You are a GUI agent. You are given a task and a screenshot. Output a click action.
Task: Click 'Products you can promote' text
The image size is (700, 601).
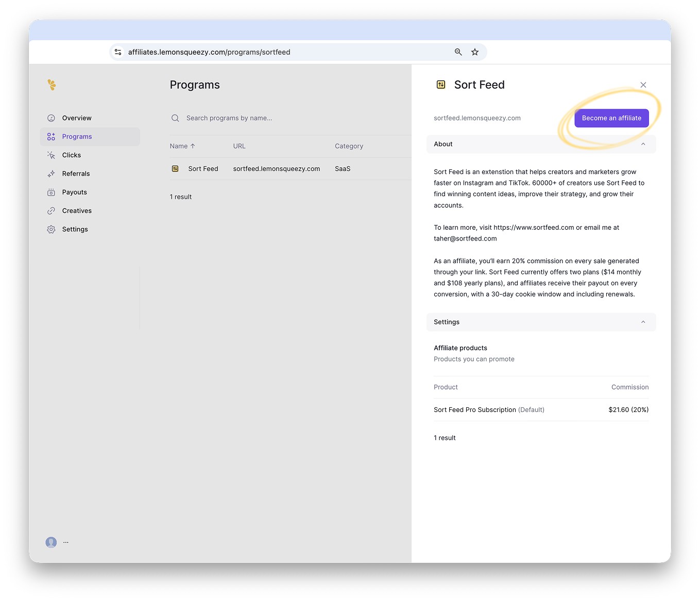474,359
